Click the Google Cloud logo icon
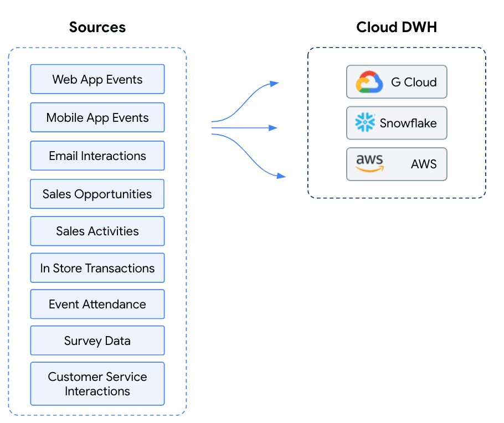The image size is (504, 423). [x=369, y=82]
